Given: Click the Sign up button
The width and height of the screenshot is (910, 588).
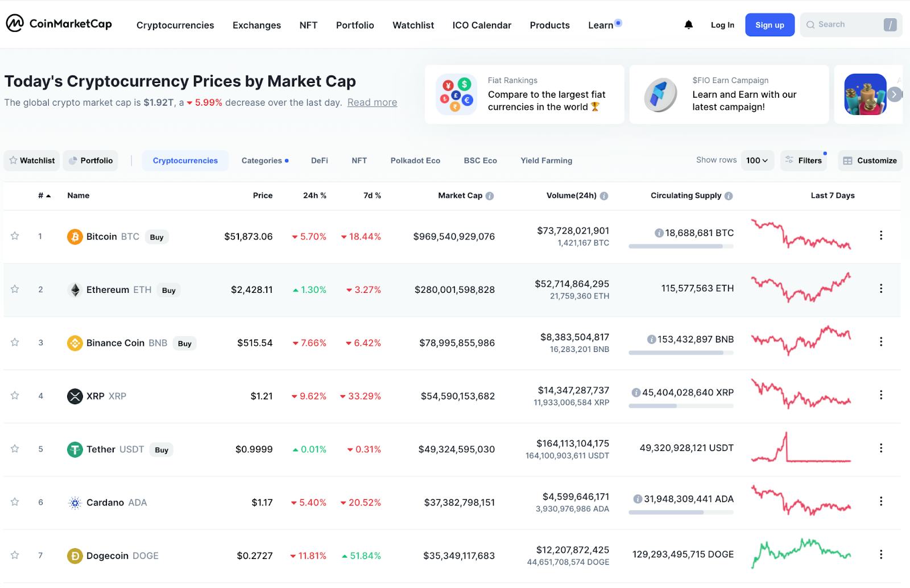Looking at the screenshot, I should pyautogui.click(x=769, y=24).
